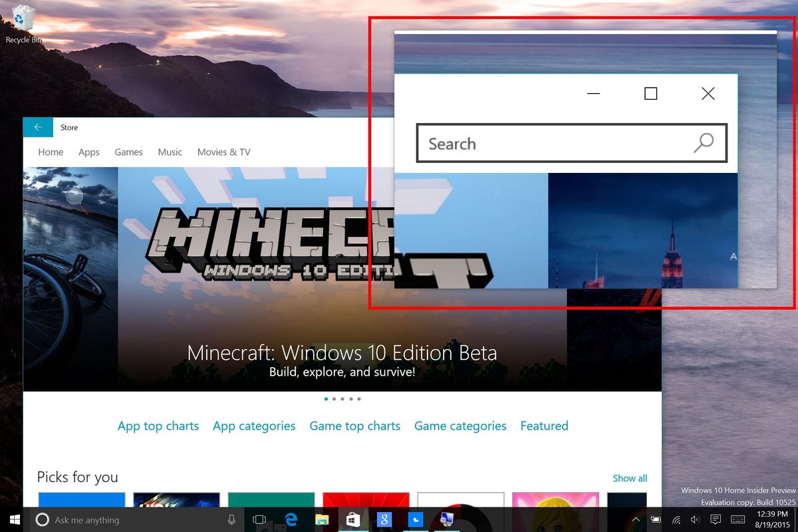Click the Start button

[x=13, y=519]
